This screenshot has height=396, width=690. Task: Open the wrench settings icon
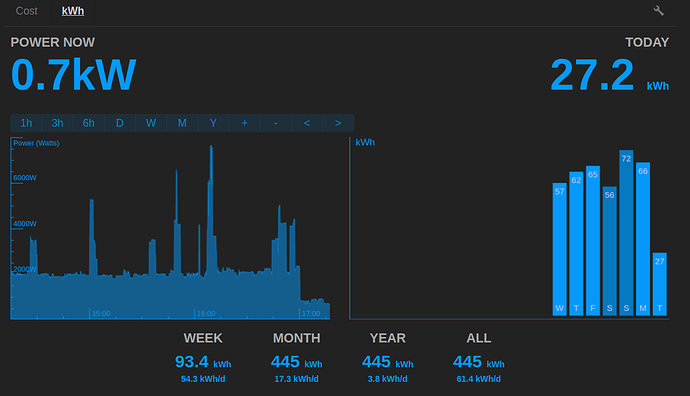coord(658,11)
